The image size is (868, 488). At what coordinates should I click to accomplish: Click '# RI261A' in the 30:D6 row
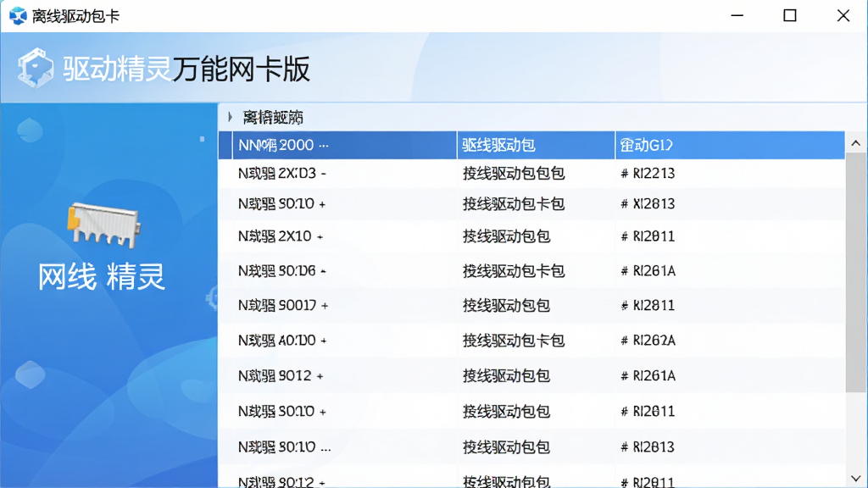click(648, 270)
